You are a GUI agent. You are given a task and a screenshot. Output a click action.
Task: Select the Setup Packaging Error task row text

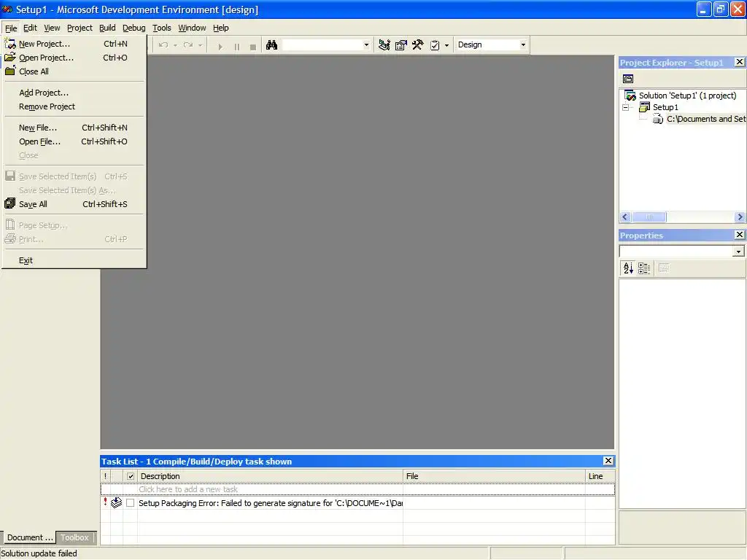point(270,503)
